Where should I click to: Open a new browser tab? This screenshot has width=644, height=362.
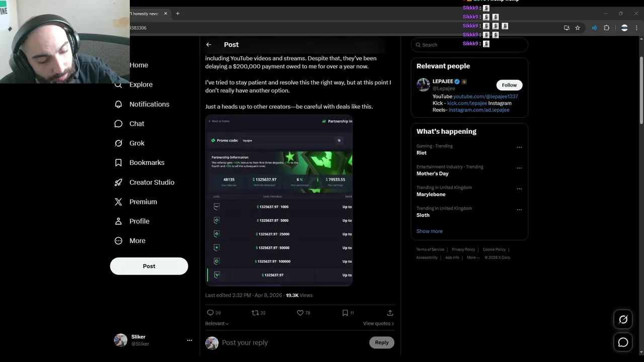click(178, 14)
